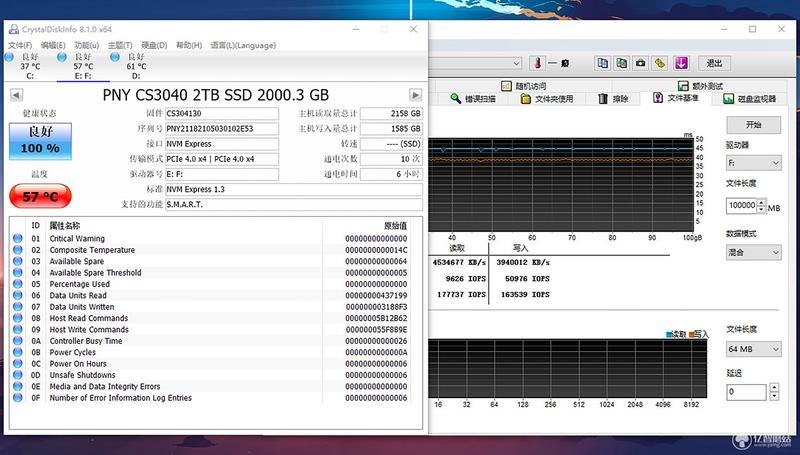The image size is (800, 455).
Task: Click status orb for Critical Warning row
Action: (18, 238)
